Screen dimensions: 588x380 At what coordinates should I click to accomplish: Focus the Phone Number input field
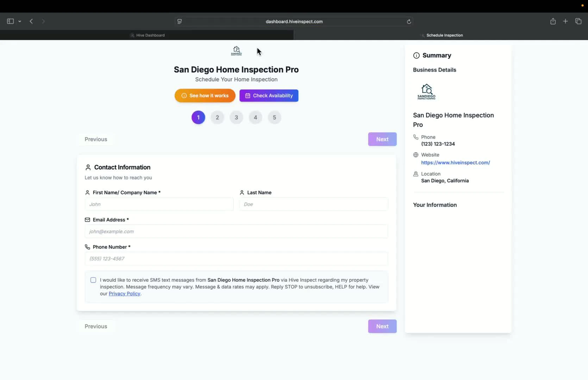236,259
